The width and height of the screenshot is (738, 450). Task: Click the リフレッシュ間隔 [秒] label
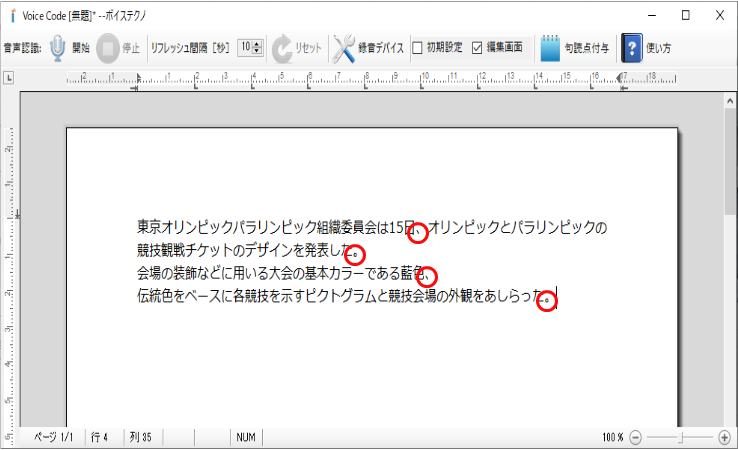tap(190, 48)
